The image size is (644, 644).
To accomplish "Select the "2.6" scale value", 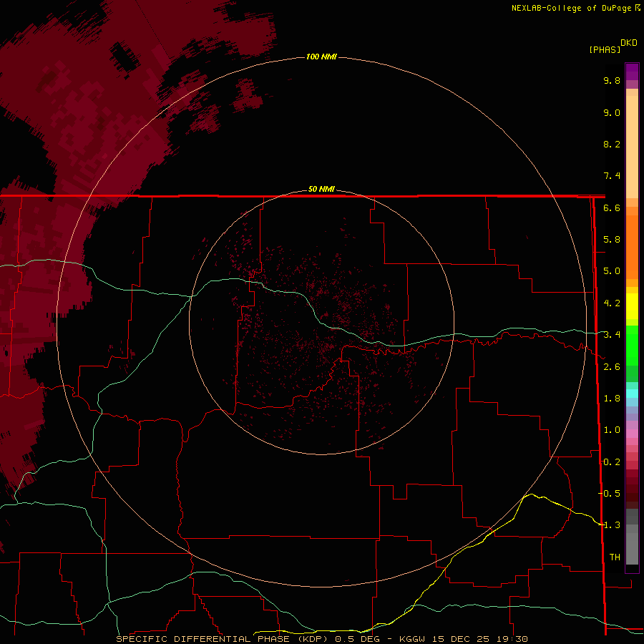I will pos(612,367).
